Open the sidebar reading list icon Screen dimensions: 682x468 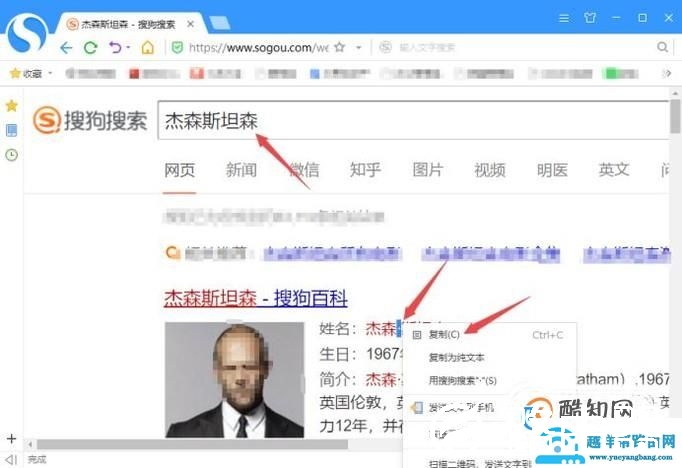click(12, 130)
